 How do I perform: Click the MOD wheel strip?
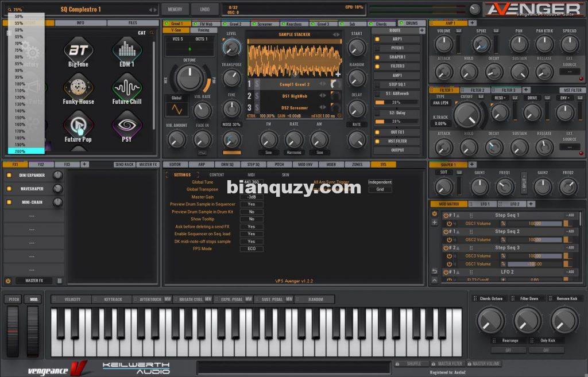click(x=33, y=331)
